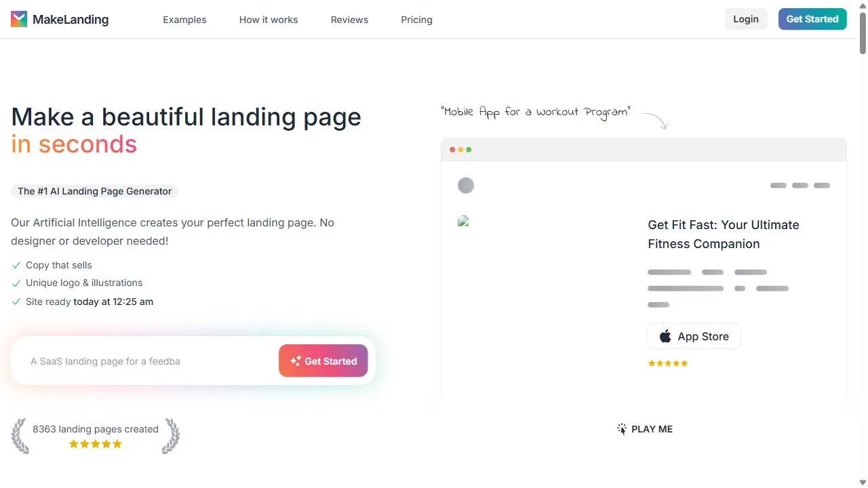Click the Unique logo & illustrations text
The width and height of the screenshot is (868, 488).
click(84, 283)
